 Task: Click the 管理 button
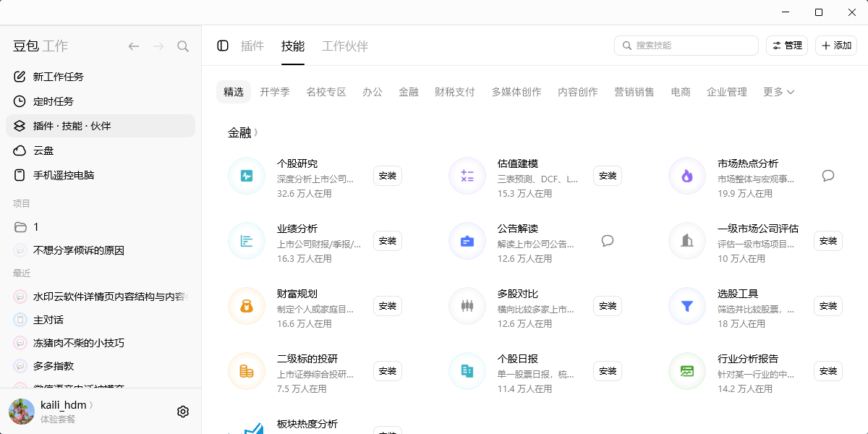pyautogui.click(x=787, y=46)
